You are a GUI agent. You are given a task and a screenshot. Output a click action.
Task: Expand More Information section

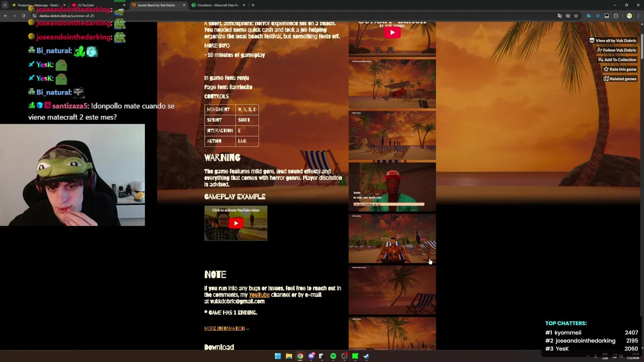coord(226,328)
